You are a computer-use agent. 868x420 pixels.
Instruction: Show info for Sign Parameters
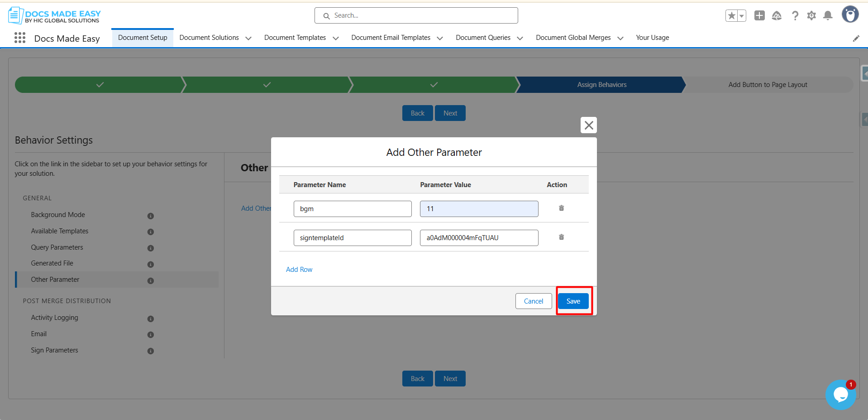coord(151,351)
